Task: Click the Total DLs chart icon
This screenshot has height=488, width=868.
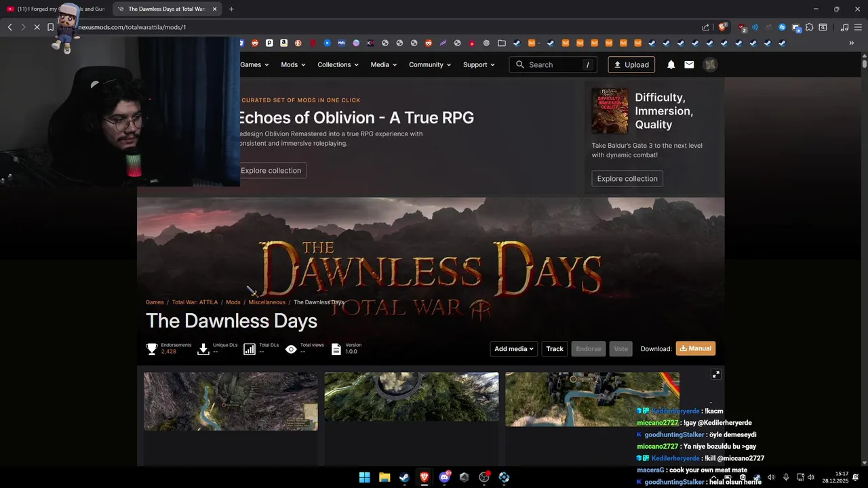Action: coord(250,349)
